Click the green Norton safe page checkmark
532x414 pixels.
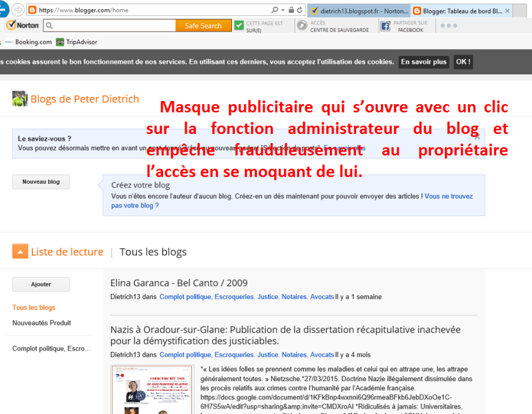pos(239,26)
